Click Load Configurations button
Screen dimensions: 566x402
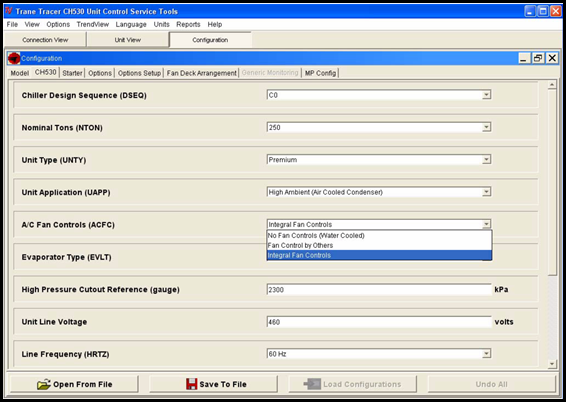click(x=353, y=384)
